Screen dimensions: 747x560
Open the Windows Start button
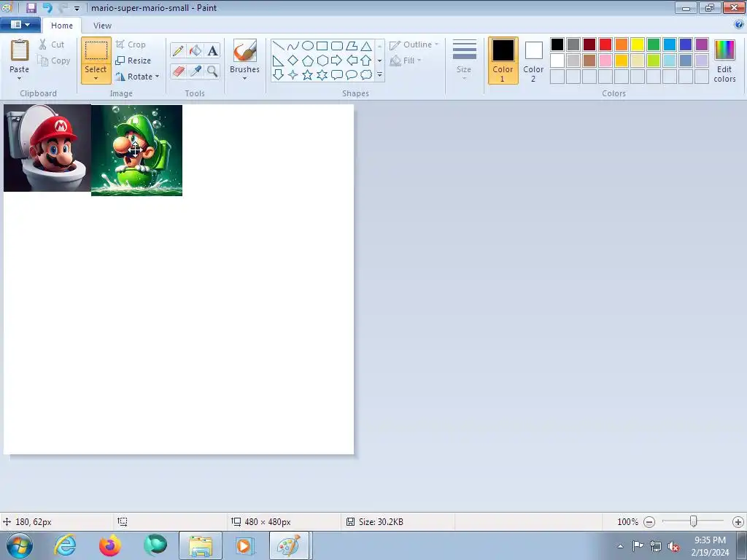(20, 545)
